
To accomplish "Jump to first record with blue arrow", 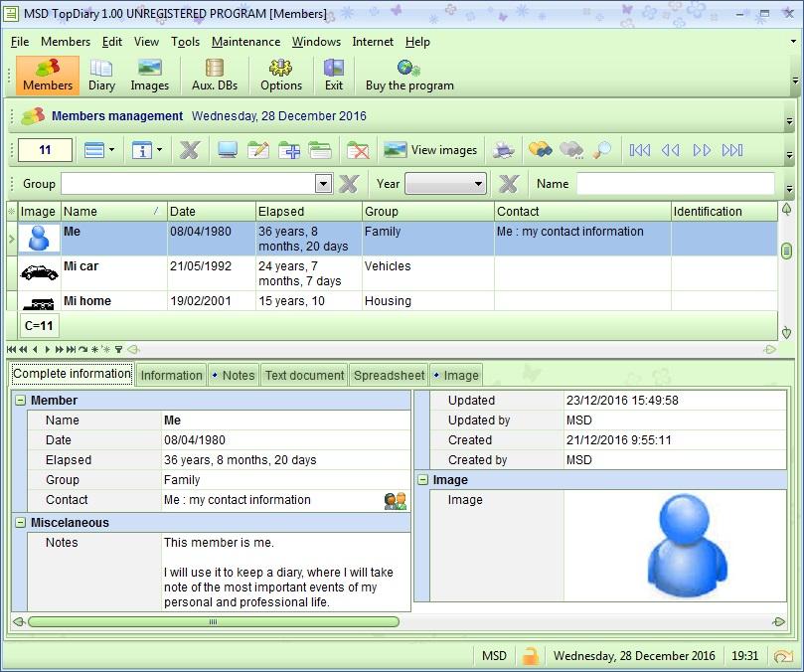I will (x=639, y=150).
